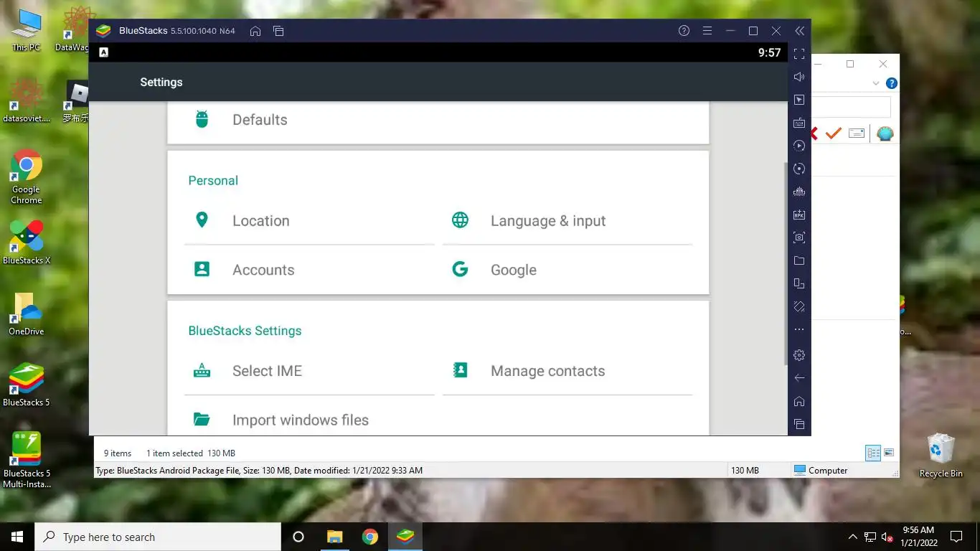Select BlueStacks X desktop shortcut
This screenshot has width=980, height=551.
click(x=27, y=242)
